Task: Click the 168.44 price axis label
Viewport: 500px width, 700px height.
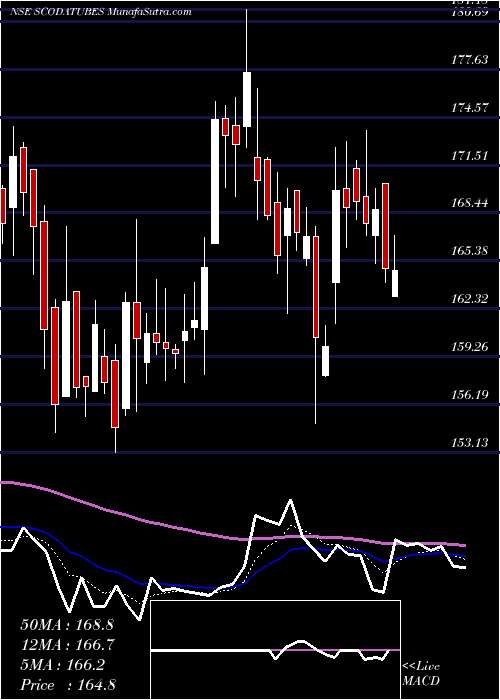Action: [x=471, y=203]
